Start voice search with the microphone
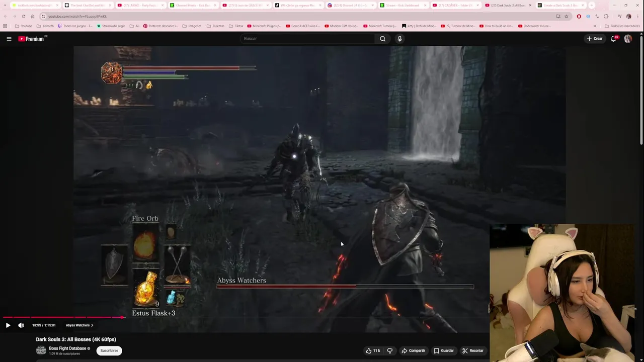644x362 pixels. [399, 39]
